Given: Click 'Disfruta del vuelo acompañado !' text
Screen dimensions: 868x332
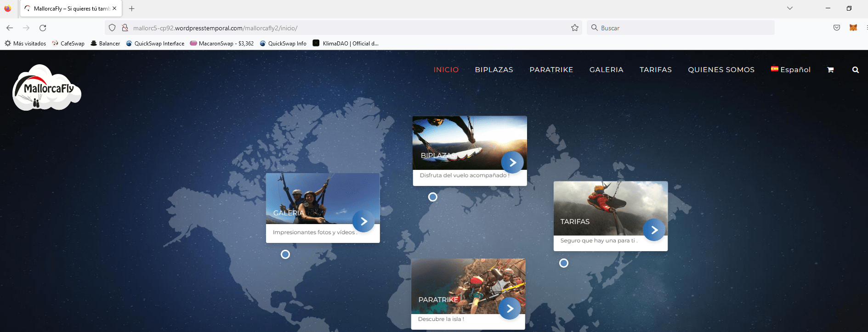Looking at the screenshot, I should click(465, 175).
